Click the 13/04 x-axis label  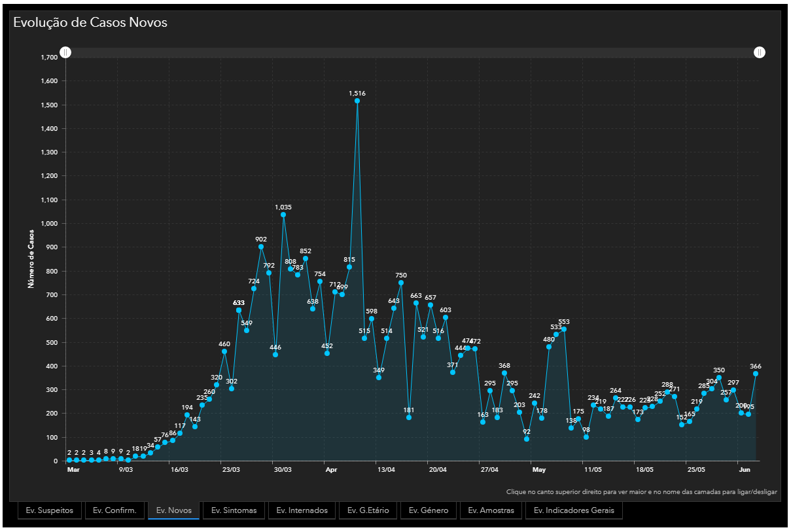pyautogui.click(x=386, y=469)
